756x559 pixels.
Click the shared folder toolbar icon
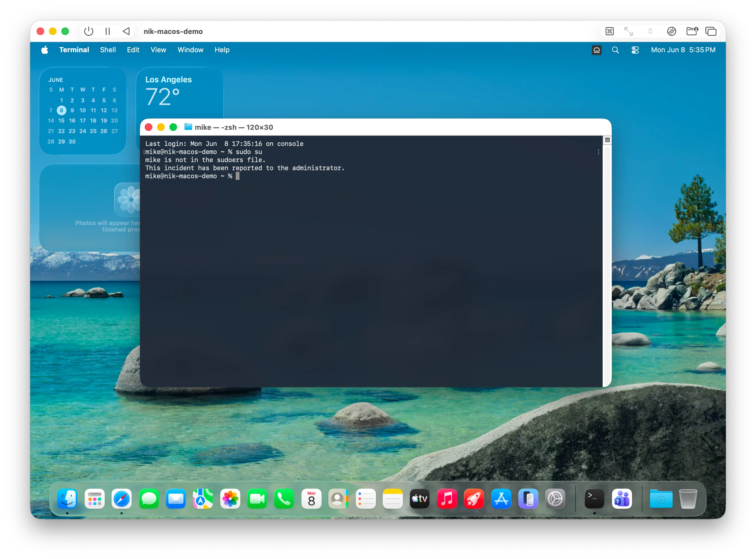pyautogui.click(x=692, y=32)
